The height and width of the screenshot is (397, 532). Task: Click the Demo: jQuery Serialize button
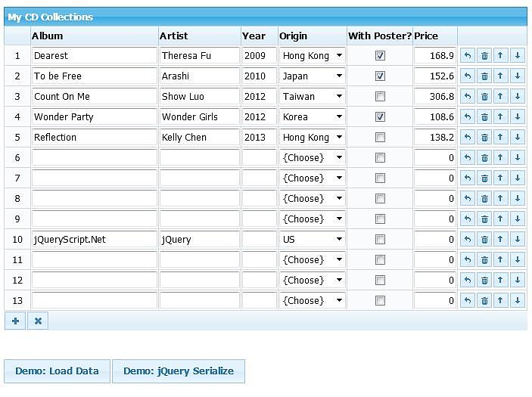tap(179, 371)
